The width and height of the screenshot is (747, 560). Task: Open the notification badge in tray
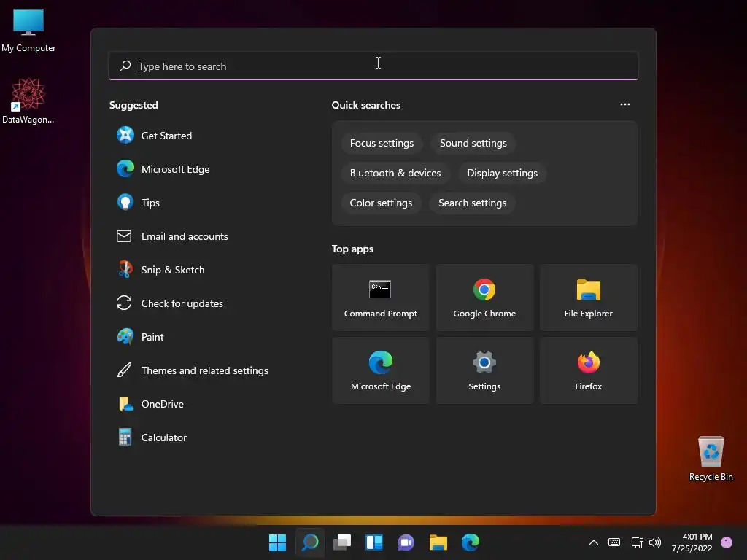click(x=727, y=542)
